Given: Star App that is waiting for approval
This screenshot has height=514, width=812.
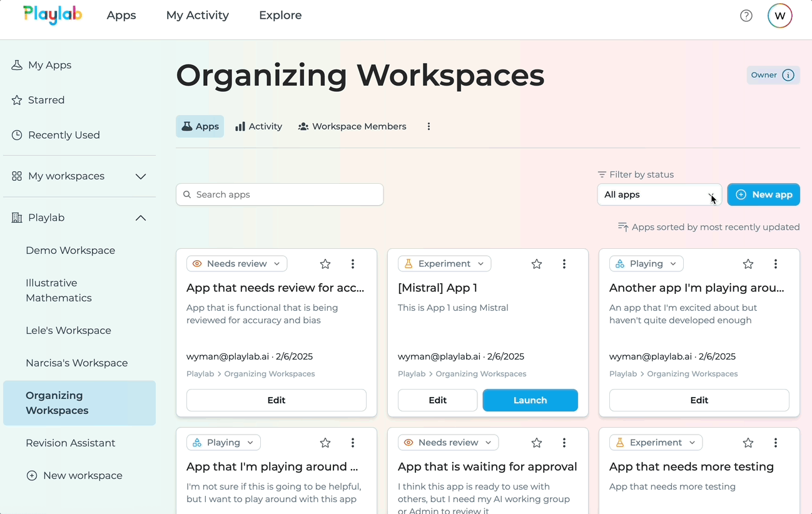Looking at the screenshot, I should click(x=536, y=442).
